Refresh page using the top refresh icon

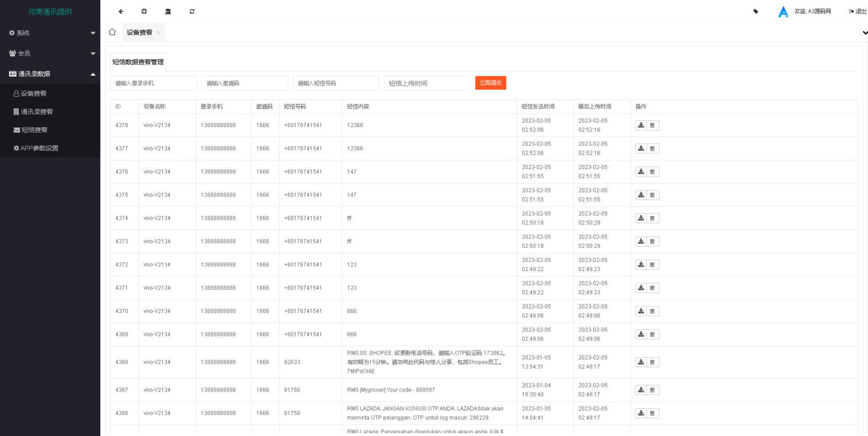(192, 11)
